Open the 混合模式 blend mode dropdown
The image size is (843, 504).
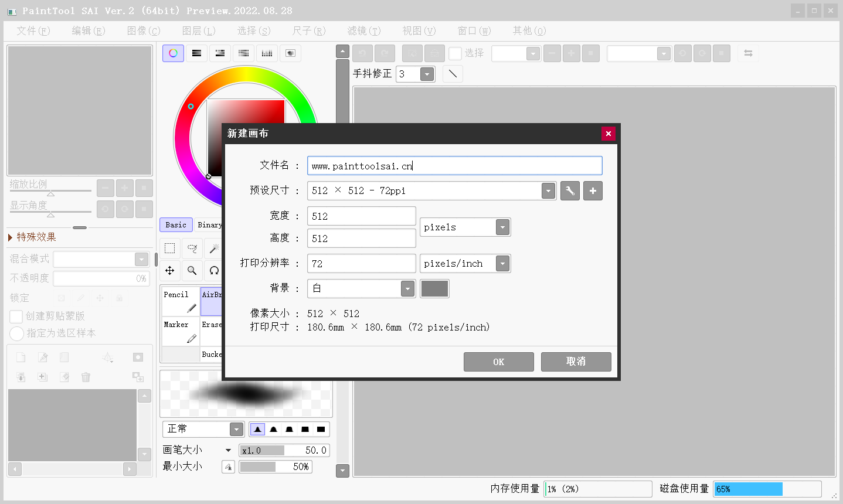tap(141, 260)
